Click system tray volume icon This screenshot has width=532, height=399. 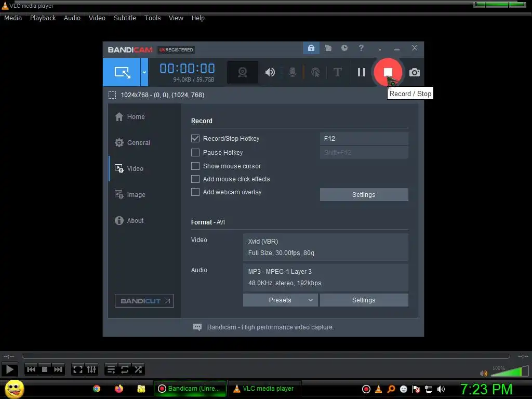pos(441,389)
